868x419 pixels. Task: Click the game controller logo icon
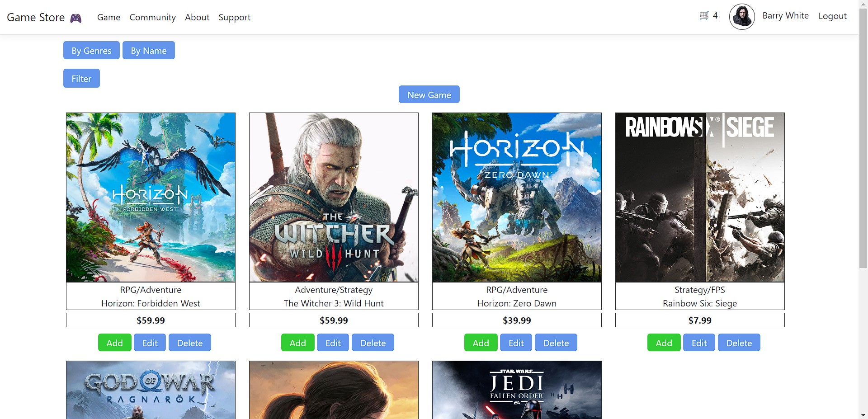point(76,18)
